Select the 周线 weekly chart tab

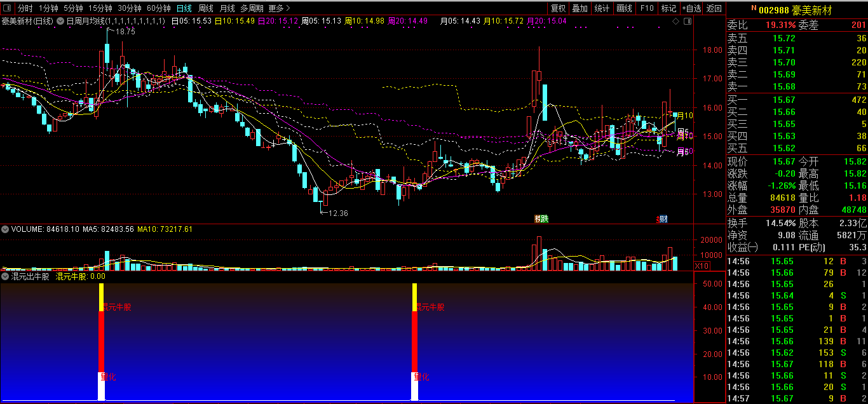(205, 8)
